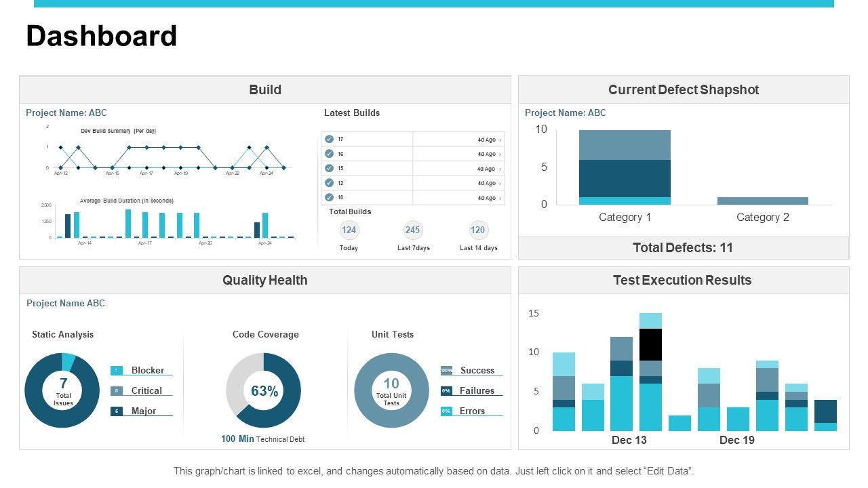
Task: Open the Quality Health panel header
Action: point(265,280)
